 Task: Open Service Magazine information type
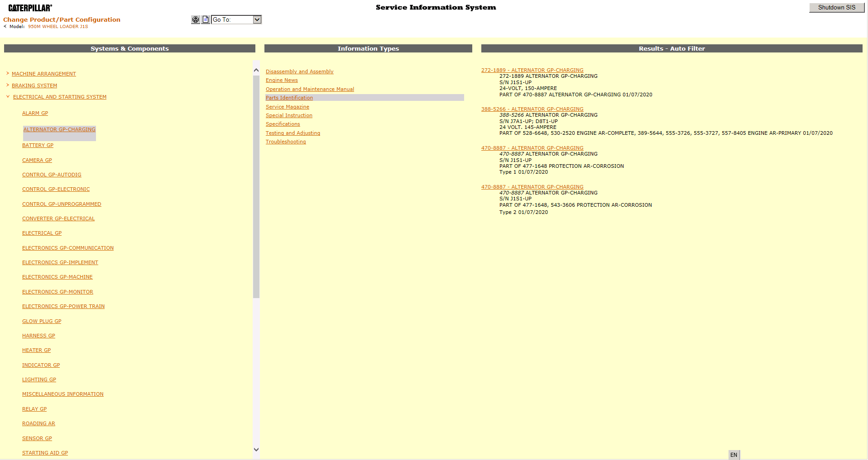(x=288, y=107)
